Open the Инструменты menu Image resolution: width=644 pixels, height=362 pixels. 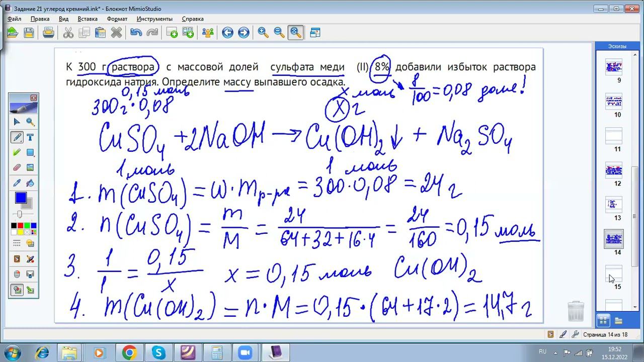pos(154,19)
